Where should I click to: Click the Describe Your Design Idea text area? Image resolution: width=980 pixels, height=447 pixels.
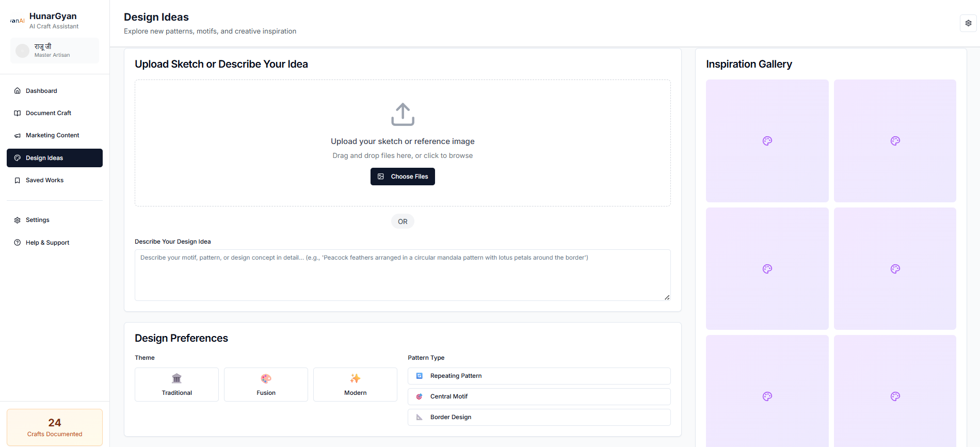403,275
